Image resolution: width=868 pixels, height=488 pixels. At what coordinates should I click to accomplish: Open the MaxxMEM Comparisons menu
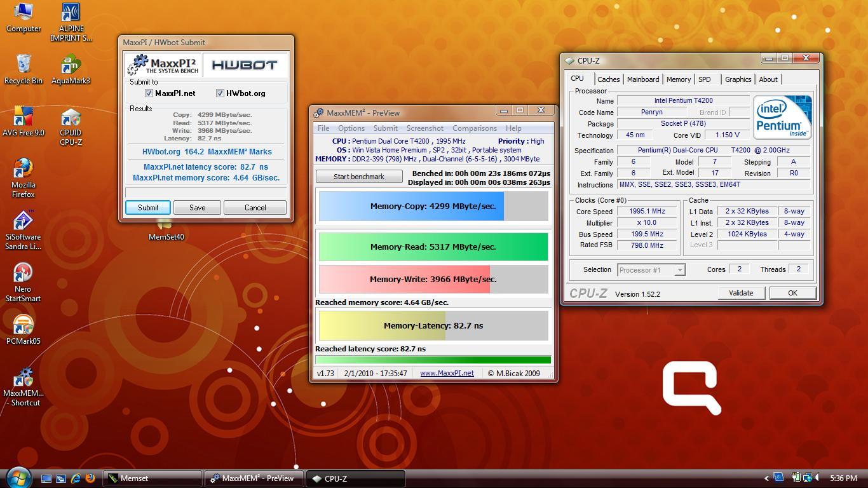coord(474,128)
